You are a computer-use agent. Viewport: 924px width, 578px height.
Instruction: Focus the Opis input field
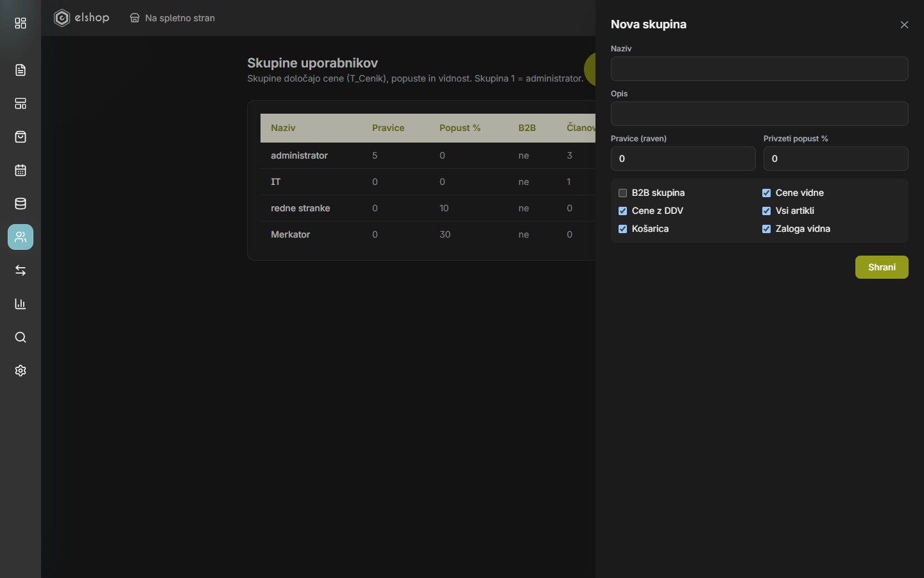pyautogui.click(x=760, y=114)
